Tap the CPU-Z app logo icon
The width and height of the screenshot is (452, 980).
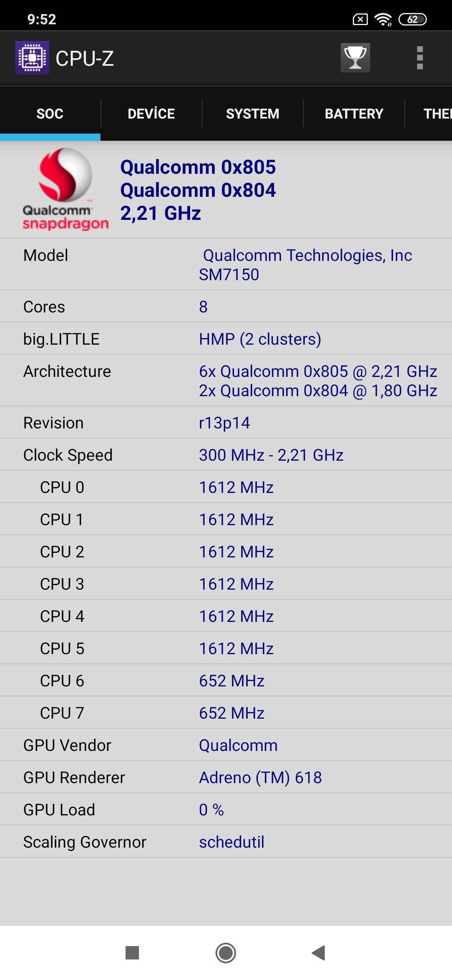click(32, 58)
